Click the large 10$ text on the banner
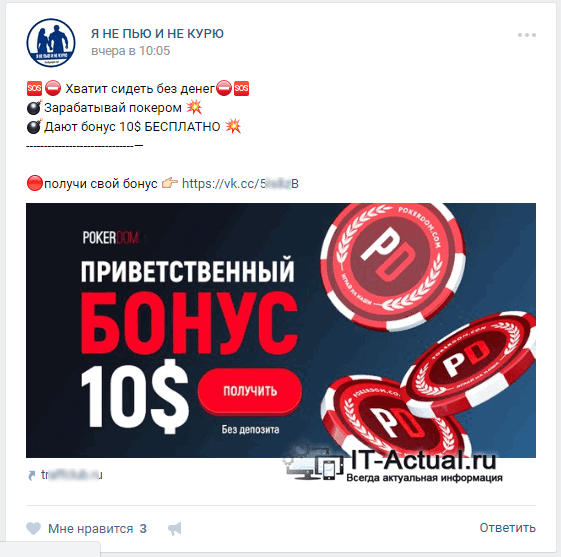561x557 pixels. (135, 396)
